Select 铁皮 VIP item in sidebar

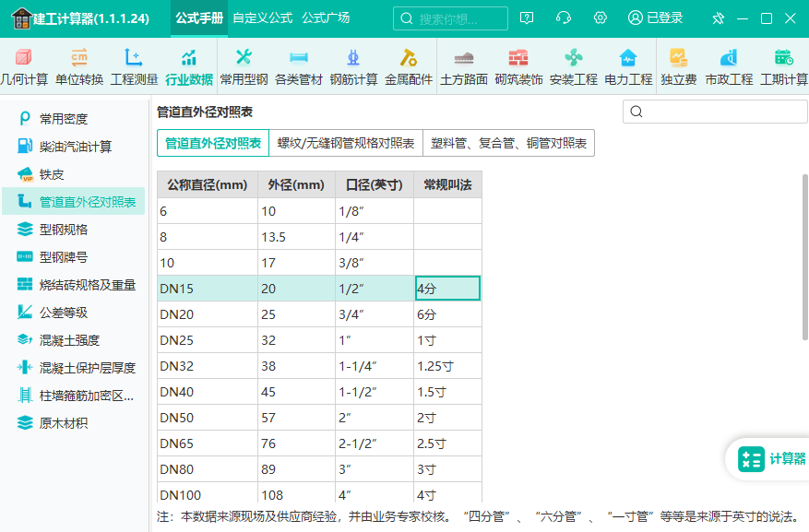tap(74, 174)
